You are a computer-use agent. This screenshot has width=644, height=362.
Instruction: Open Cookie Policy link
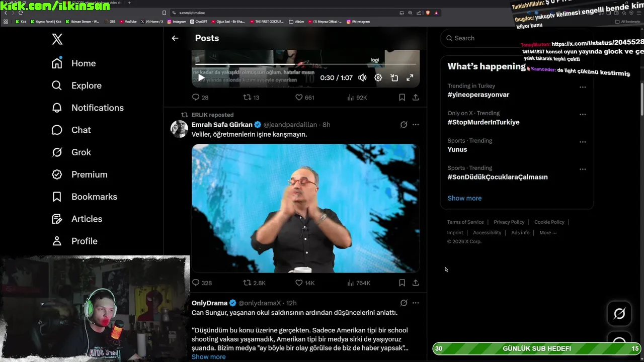[549, 222]
